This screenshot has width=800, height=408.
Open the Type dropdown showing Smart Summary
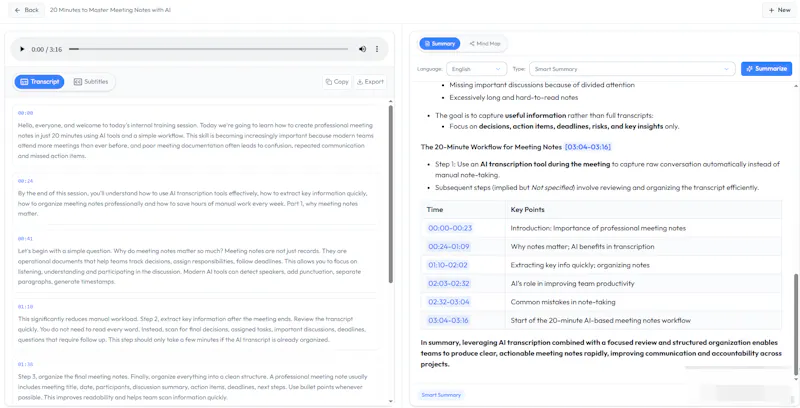point(632,69)
